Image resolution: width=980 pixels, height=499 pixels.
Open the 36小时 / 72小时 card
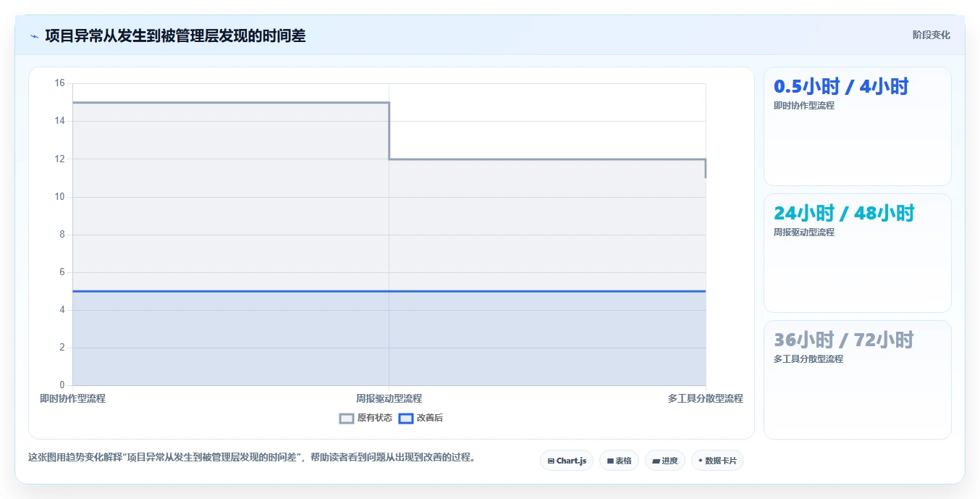point(858,380)
